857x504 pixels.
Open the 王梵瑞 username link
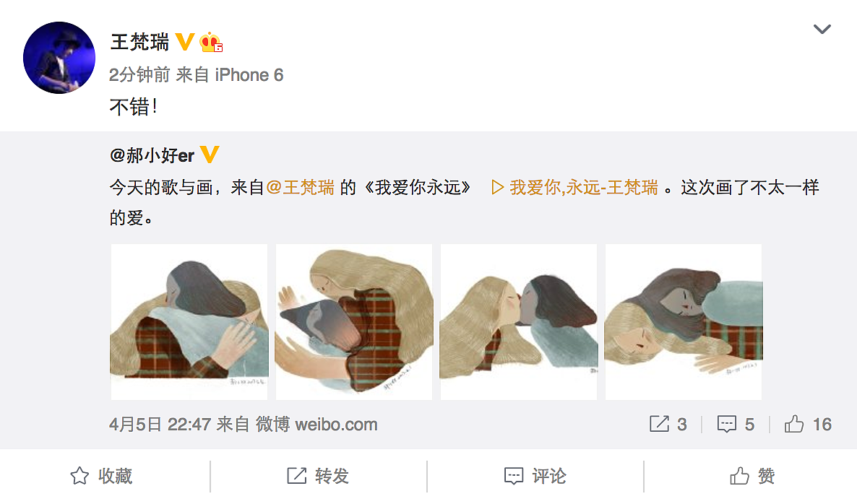pos(140,42)
